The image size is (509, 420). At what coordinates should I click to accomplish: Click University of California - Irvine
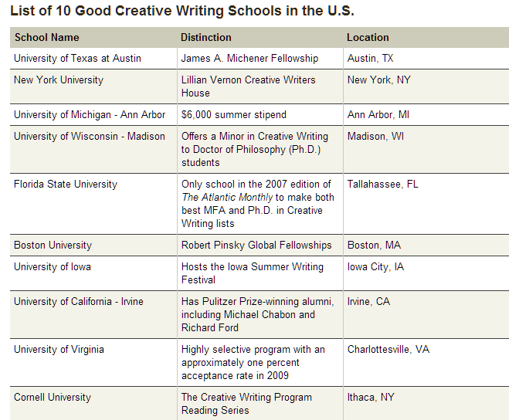pos(79,302)
